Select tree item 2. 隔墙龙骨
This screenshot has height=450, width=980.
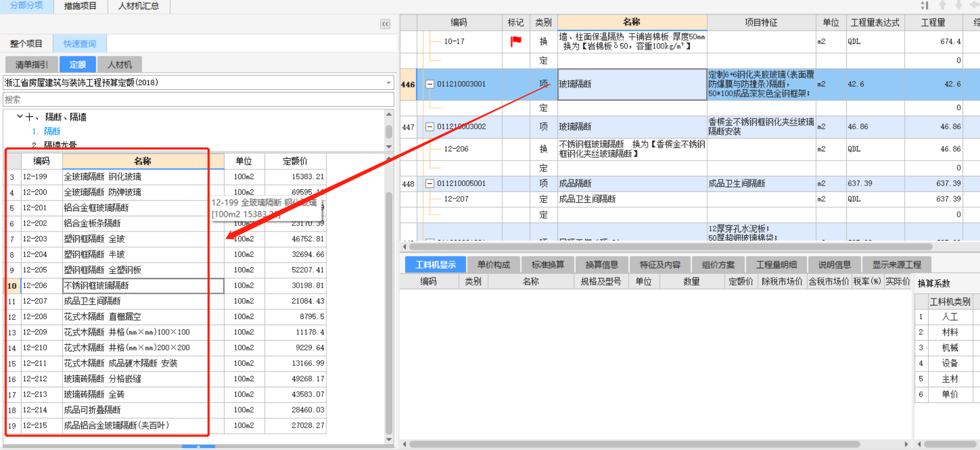(x=54, y=145)
